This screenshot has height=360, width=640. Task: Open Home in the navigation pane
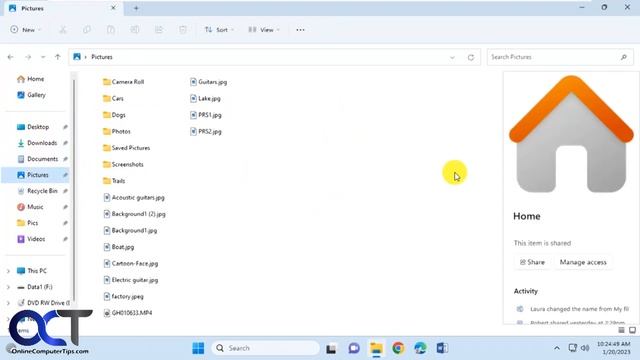click(31, 79)
